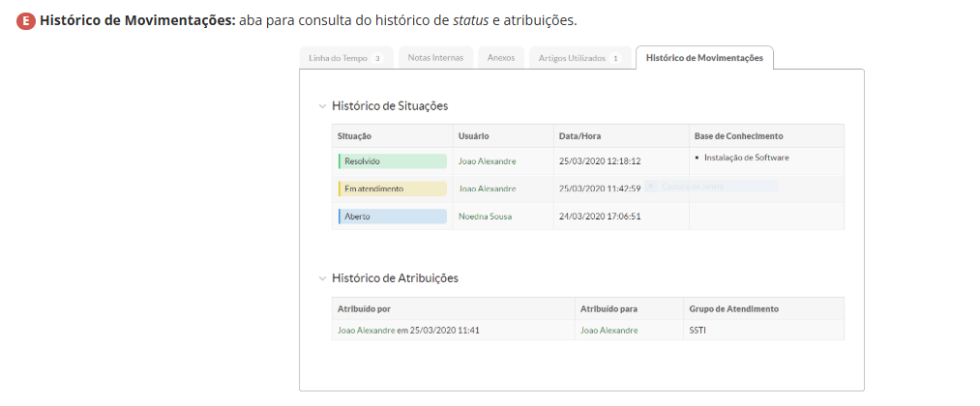Go to the Artigos Utilizados tab
The width and height of the screenshot is (980, 406).
579,58
